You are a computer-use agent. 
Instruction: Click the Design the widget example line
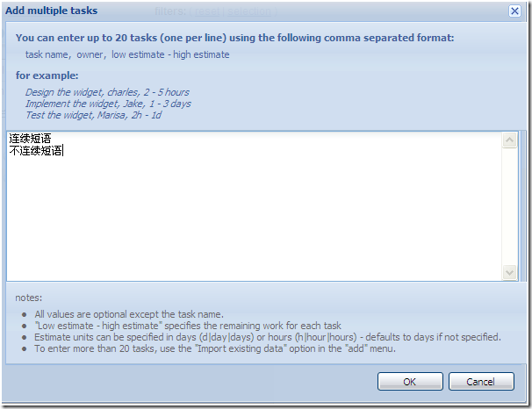[107, 92]
